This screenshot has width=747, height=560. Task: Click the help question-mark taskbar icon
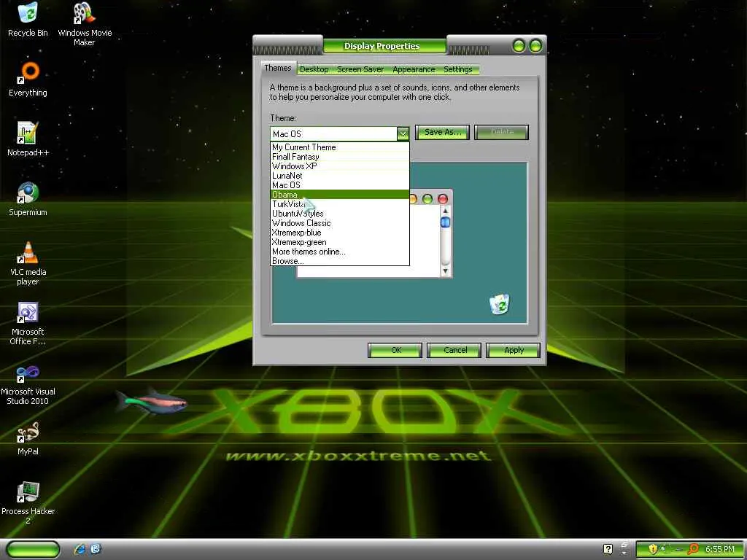tap(608, 549)
